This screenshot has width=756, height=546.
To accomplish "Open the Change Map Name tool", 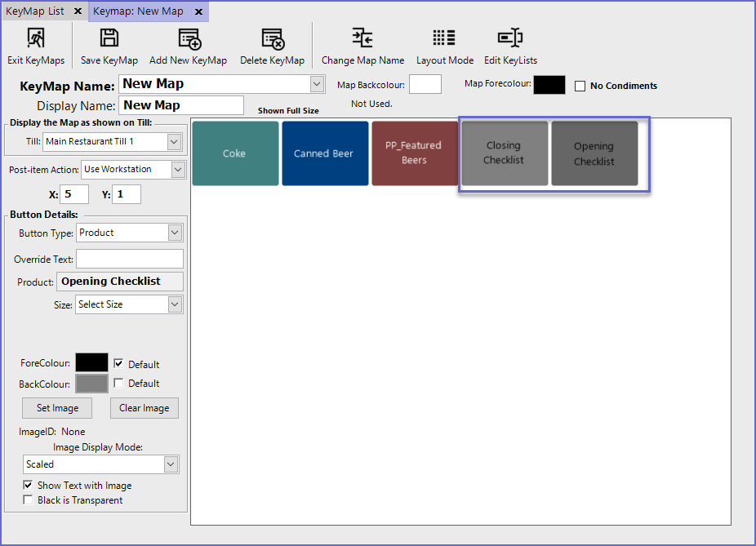I will [x=362, y=38].
